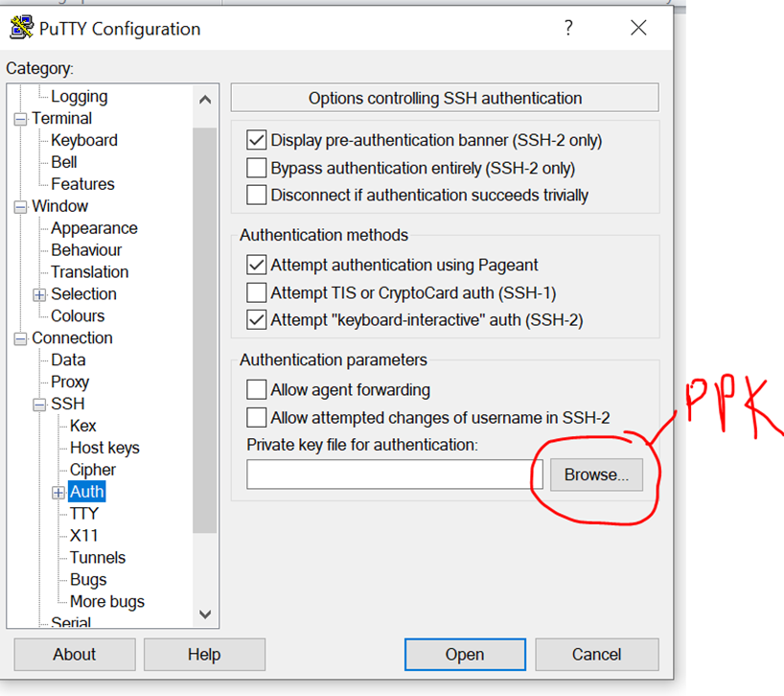Click the category scroll down arrow
Screen dimensions: 784x696
(x=205, y=614)
